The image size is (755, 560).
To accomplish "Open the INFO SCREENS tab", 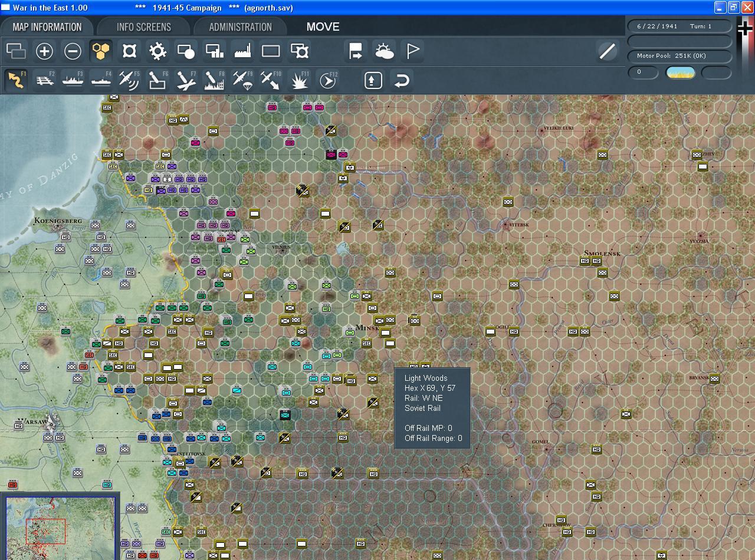I will [144, 27].
